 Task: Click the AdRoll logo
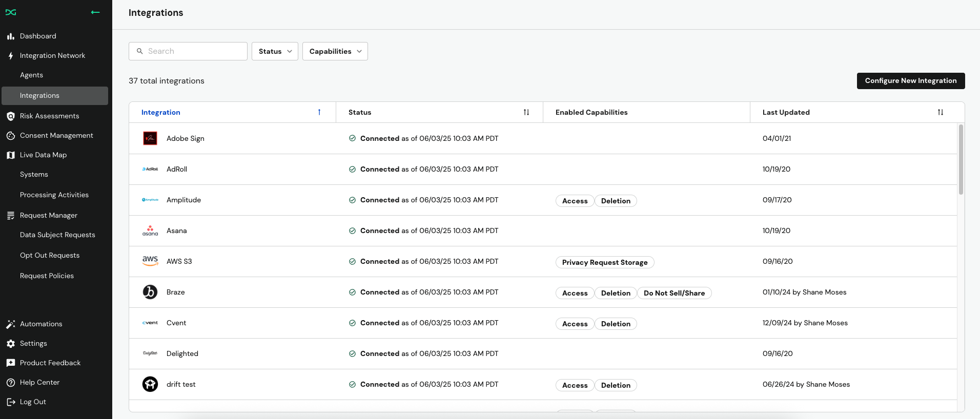tap(150, 169)
